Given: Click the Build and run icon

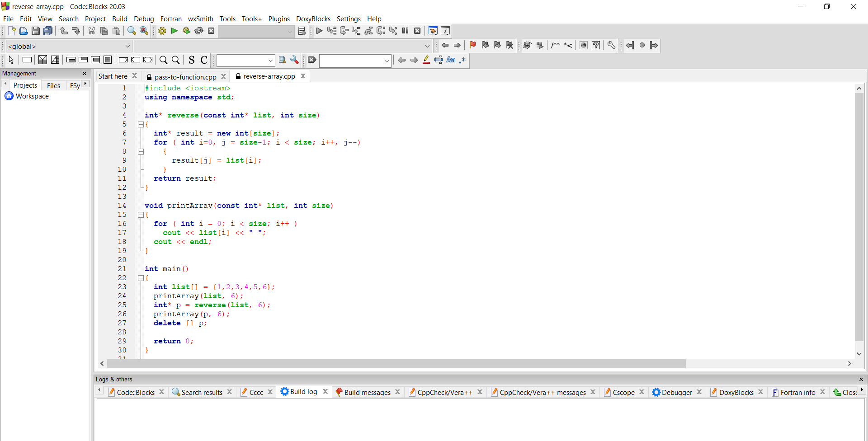Looking at the screenshot, I should [x=187, y=31].
